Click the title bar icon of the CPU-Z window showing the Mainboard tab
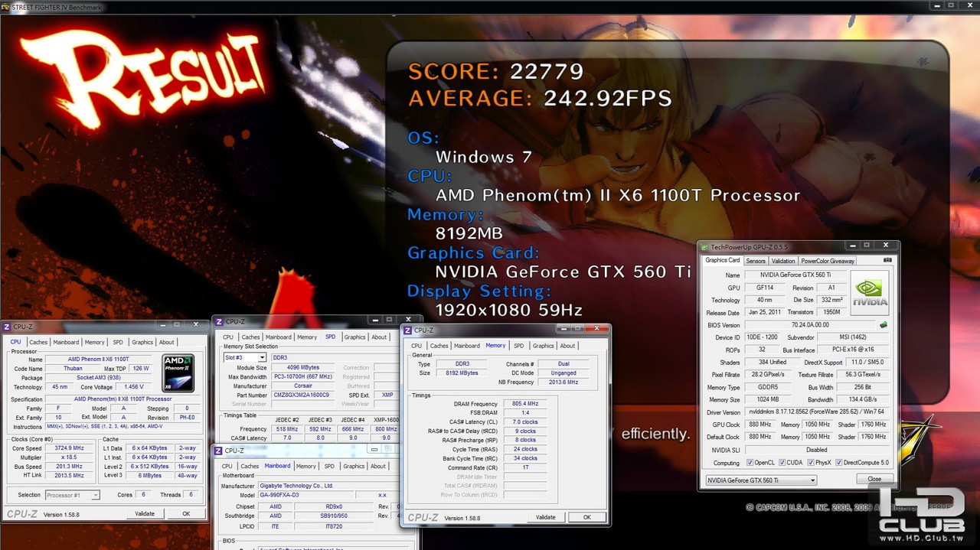 tap(218, 451)
